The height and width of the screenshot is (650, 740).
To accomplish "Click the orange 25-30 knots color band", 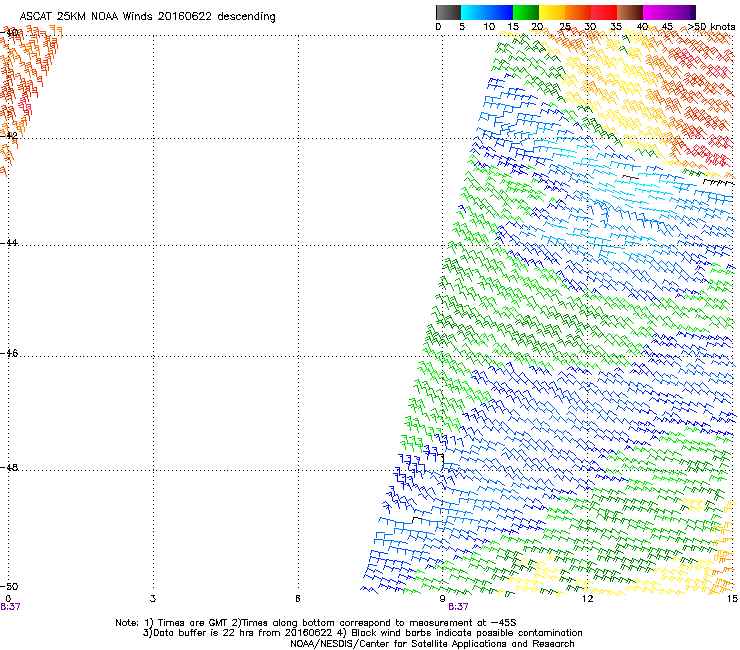I will click(x=578, y=12).
